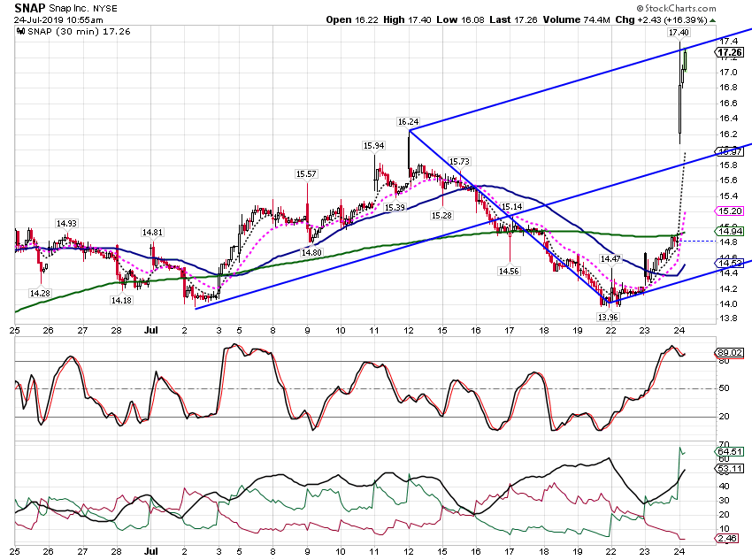Click the Low 16.08 header value
Image resolution: width=752 pixels, height=560 pixels.
tap(460, 20)
